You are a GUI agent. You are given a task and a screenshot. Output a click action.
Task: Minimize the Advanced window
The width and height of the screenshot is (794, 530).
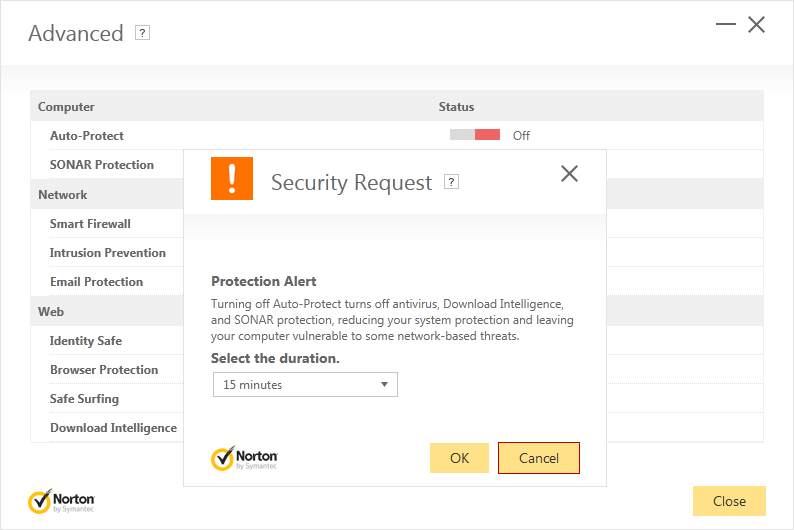click(726, 24)
